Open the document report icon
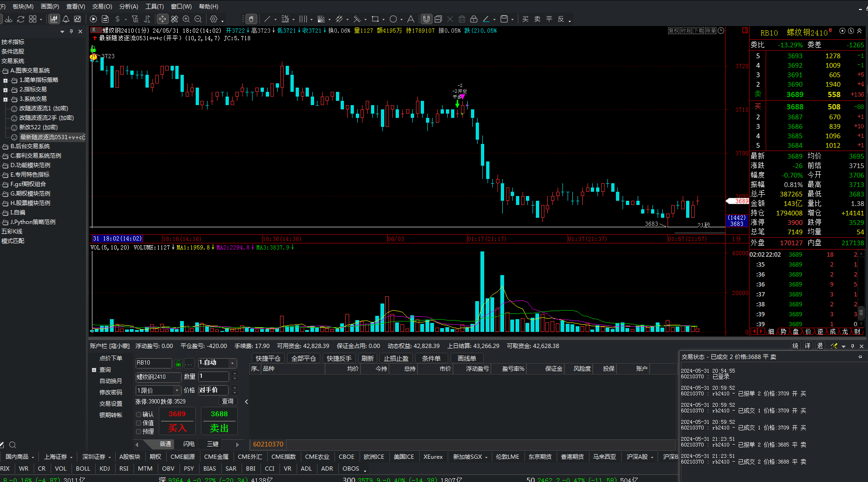Image resolution: width=868 pixels, height=482 pixels. [x=105, y=19]
